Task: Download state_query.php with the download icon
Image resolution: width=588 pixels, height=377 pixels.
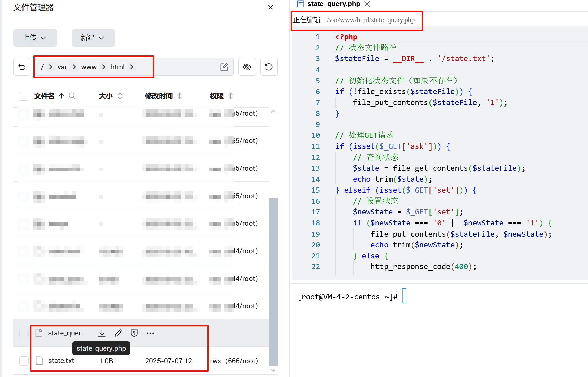Action: click(x=102, y=333)
